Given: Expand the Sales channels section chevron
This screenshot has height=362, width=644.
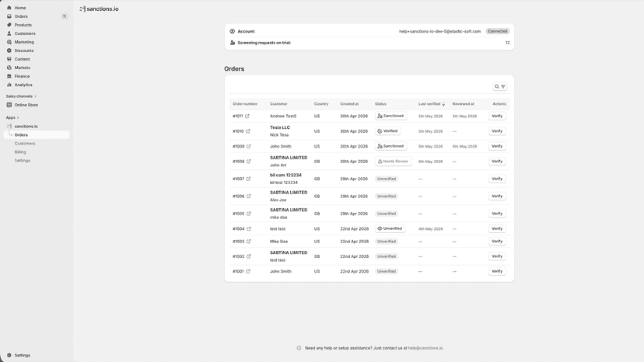Looking at the screenshot, I should (35, 96).
